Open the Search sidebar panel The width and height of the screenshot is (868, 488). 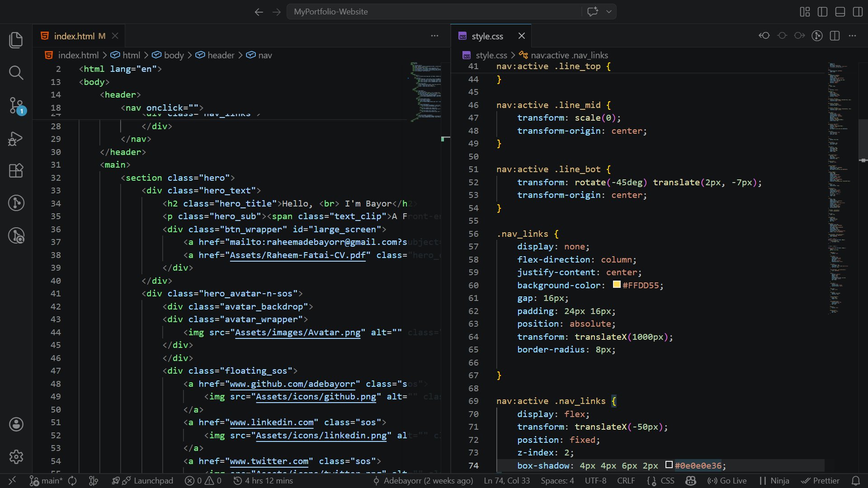pyautogui.click(x=16, y=72)
